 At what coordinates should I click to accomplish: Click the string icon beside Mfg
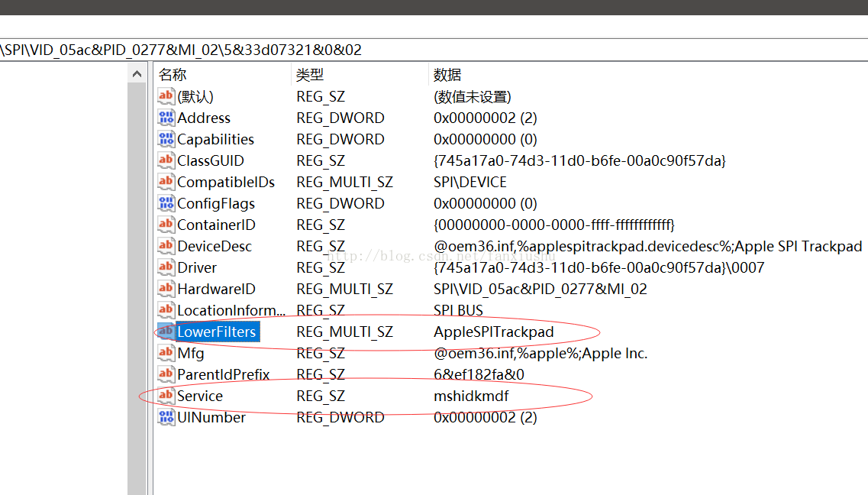[166, 353]
